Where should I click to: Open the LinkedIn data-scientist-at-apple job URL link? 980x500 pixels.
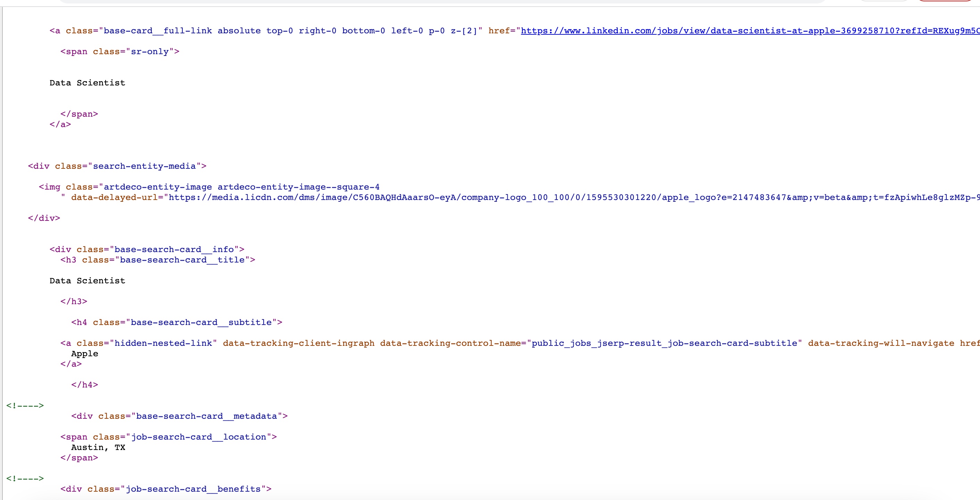coord(750,31)
